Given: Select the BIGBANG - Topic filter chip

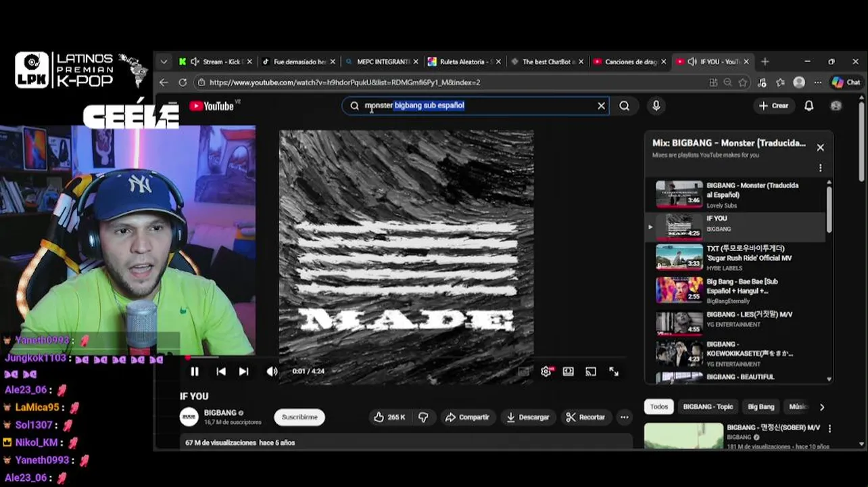Looking at the screenshot, I should 708,407.
